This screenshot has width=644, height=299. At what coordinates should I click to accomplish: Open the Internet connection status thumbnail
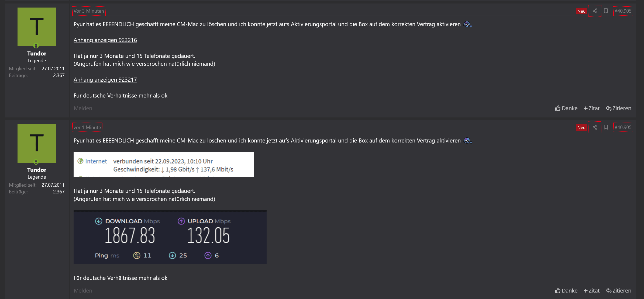pyautogui.click(x=164, y=165)
